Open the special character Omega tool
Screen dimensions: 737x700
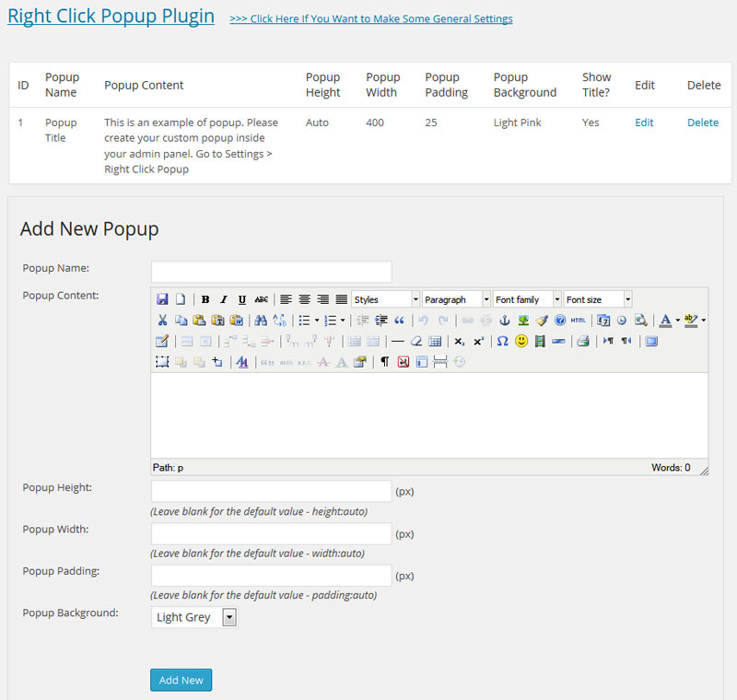[x=502, y=341]
